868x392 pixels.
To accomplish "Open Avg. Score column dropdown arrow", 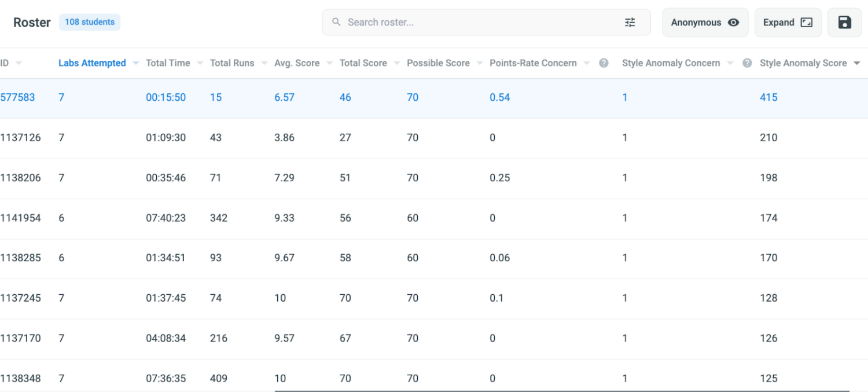I will (329, 63).
